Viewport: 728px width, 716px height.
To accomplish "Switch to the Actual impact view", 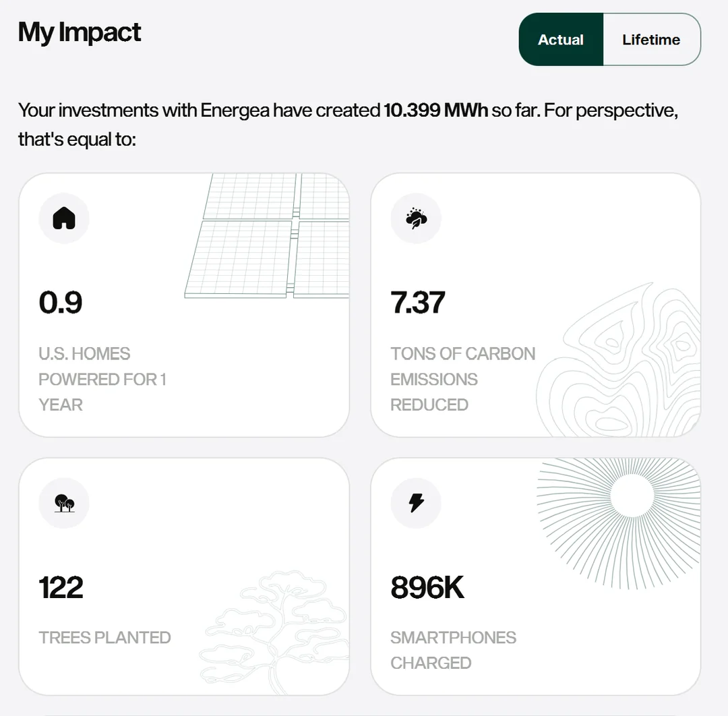I will [561, 40].
